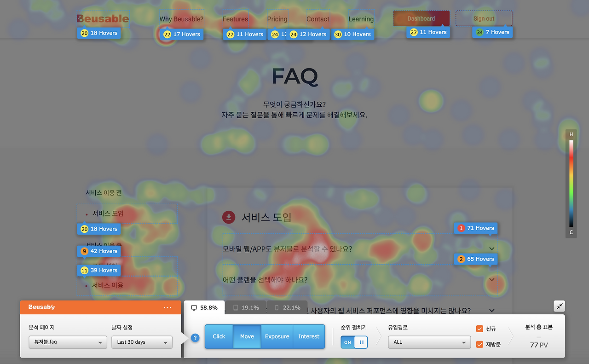Pause the 순위 펼치기 ON toggle
589x364 pixels.
point(360,342)
